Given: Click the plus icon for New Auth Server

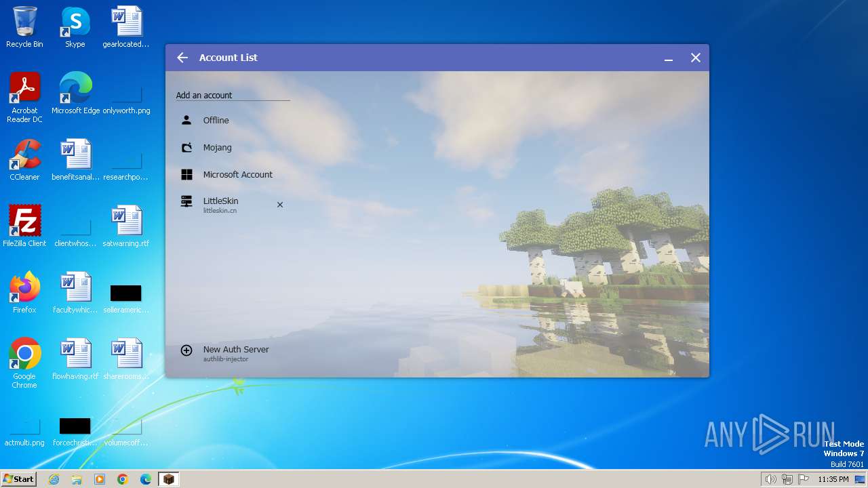Looking at the screenshot, I should (x=186, y=350).
